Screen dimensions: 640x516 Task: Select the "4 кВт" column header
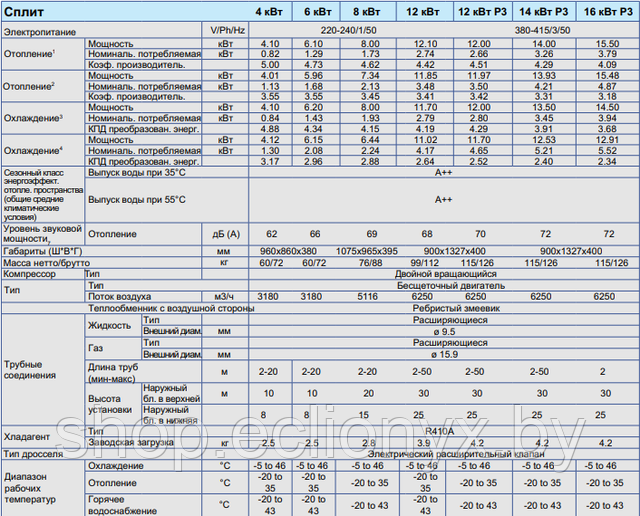point(269,12)
